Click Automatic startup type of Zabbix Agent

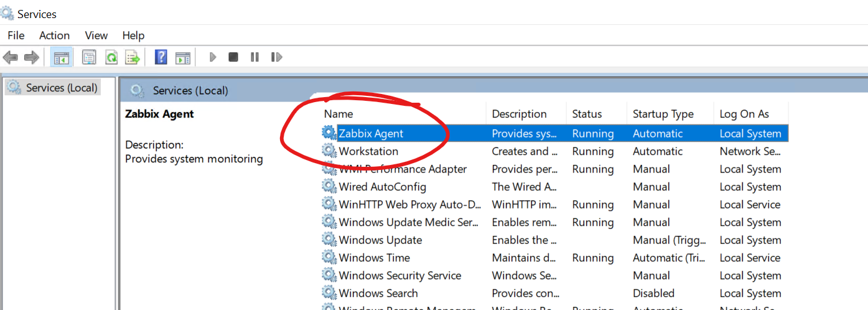coord(658,133)
